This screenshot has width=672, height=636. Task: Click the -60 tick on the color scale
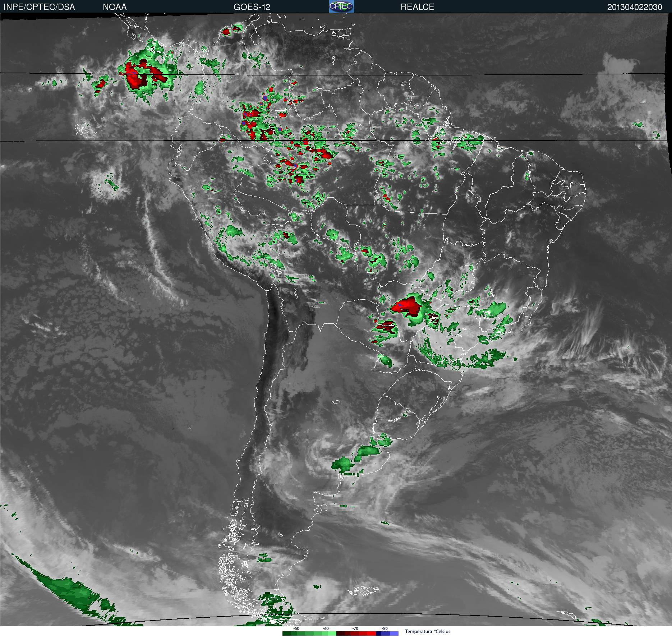click(326, 628)
